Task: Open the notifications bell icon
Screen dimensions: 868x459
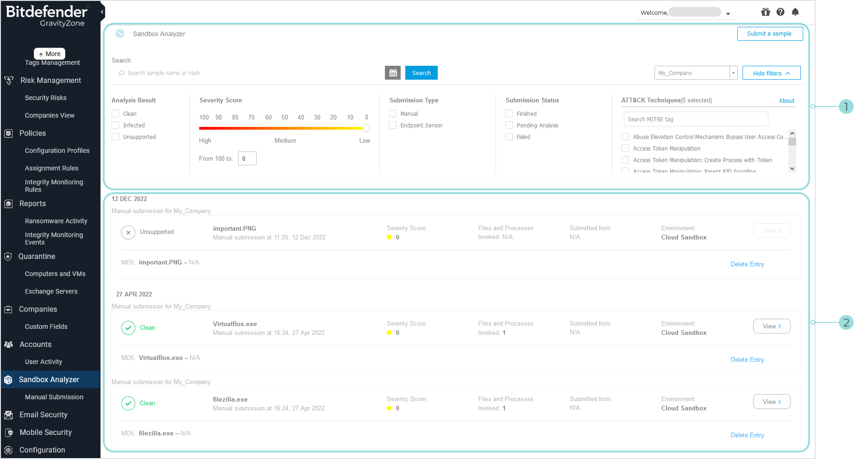Action: pos(795,12)
